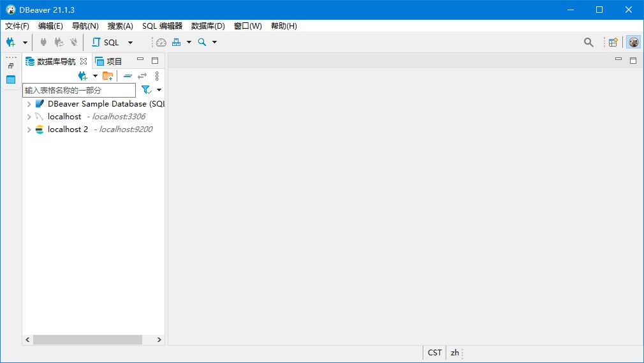Screen dimensions: 644x363
Task: Open the 文件(F) menu
Action: [x=17, y=26]
